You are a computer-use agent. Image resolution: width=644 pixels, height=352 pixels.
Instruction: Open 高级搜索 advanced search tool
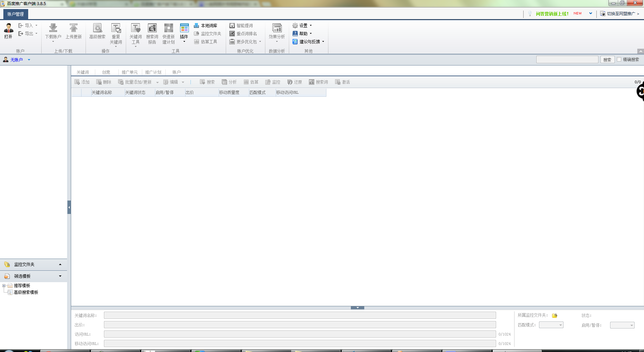97,31
